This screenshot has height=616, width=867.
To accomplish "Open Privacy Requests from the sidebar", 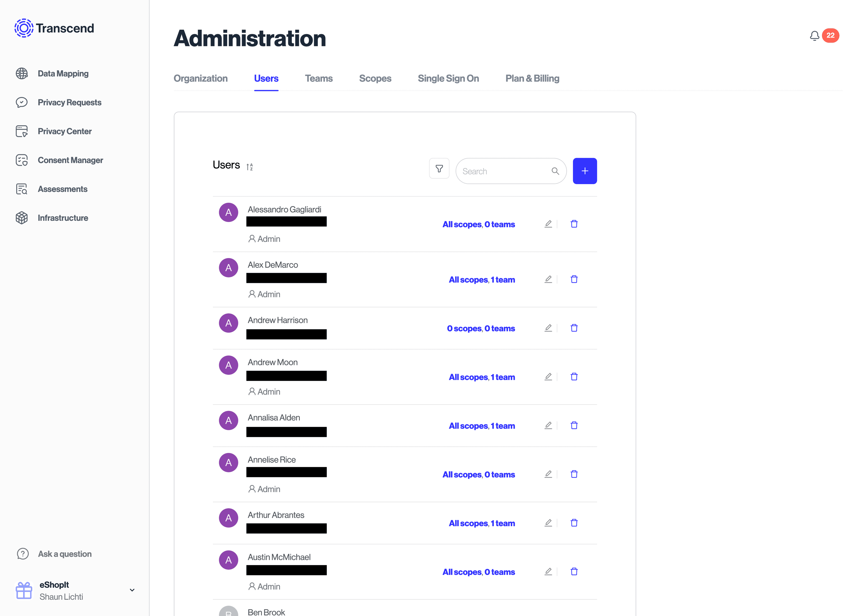I will (70, 102).
